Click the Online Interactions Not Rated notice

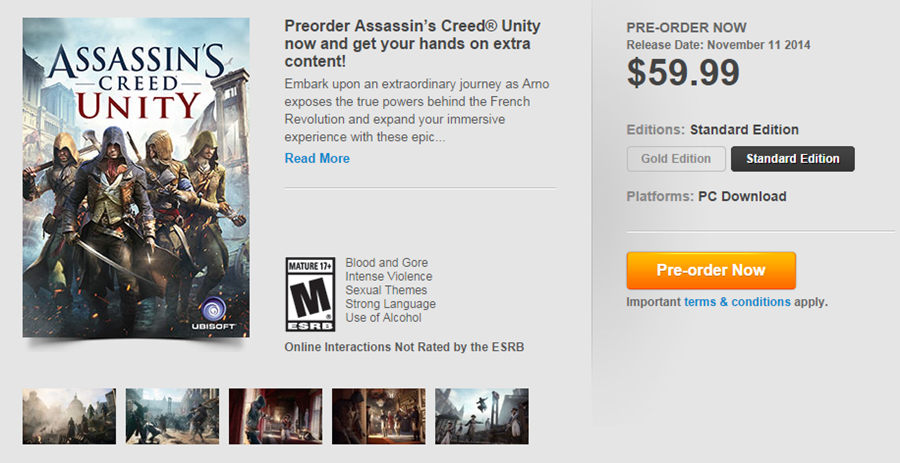404,347
